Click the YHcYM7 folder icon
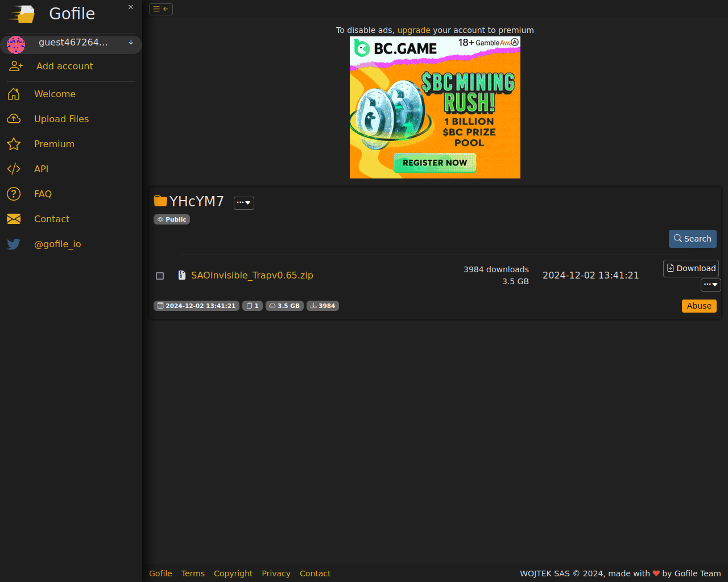The height and width of the screenshot is (582, 728). 160,201
